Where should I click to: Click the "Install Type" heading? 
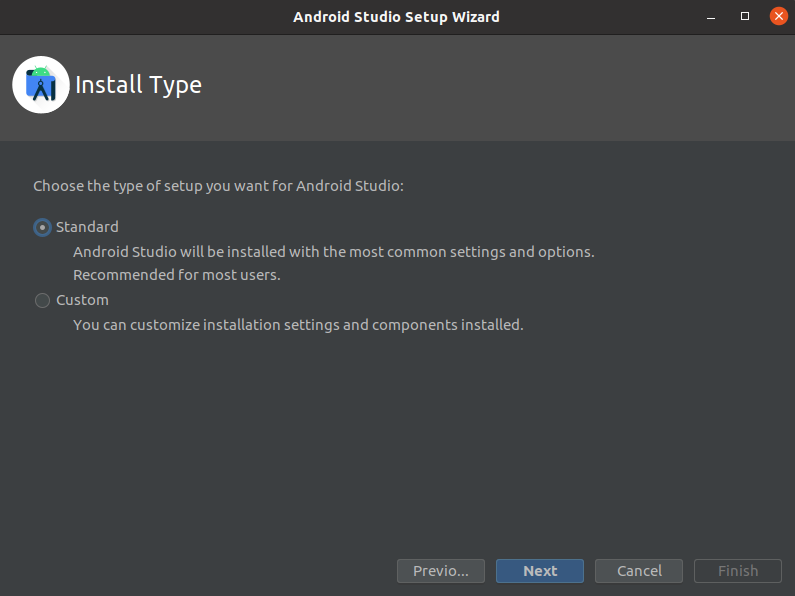(138, 85)
